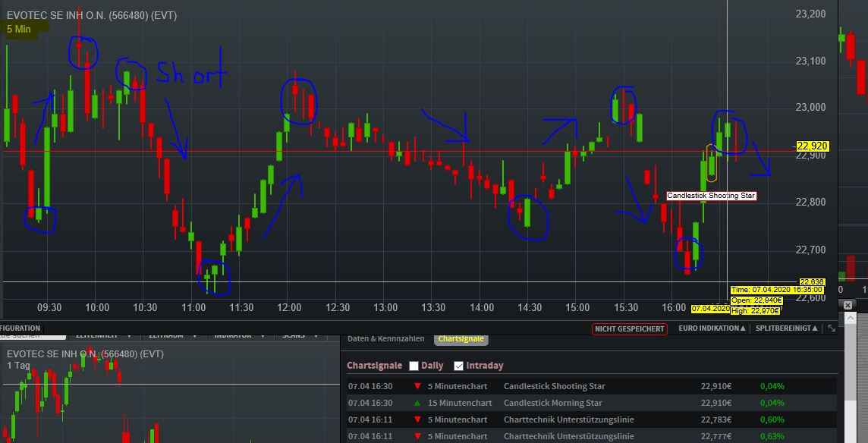The height and width of the screenshot is (443, 868).
Task: Click the 1 Tag chart thumbnail
Action: (170, 393)
